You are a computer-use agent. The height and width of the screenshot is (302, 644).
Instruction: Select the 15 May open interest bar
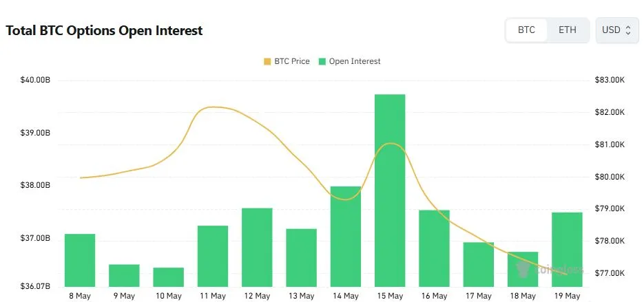click(390, 191)
